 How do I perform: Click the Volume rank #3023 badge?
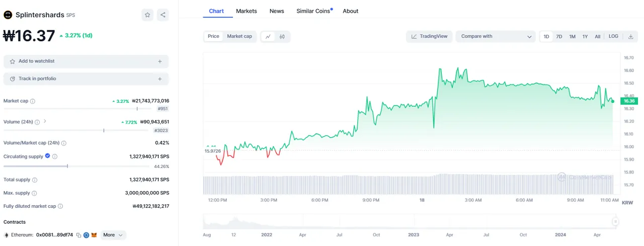[161, 131]
